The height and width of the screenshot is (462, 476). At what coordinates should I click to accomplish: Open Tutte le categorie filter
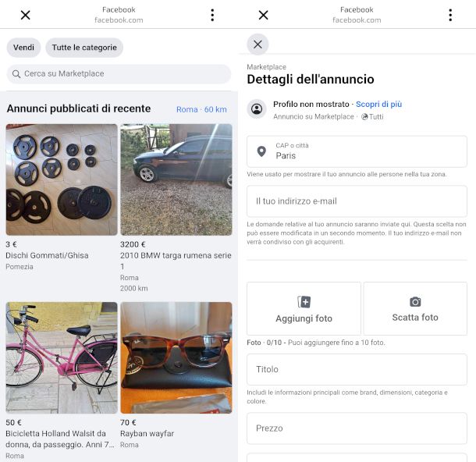pyautogui.click(x=84, y=48)
